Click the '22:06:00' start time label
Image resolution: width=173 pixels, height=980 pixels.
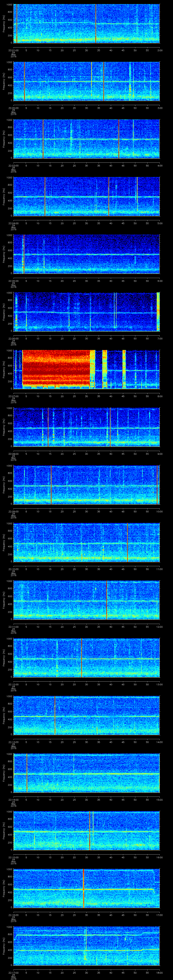[x=13, y=339]
